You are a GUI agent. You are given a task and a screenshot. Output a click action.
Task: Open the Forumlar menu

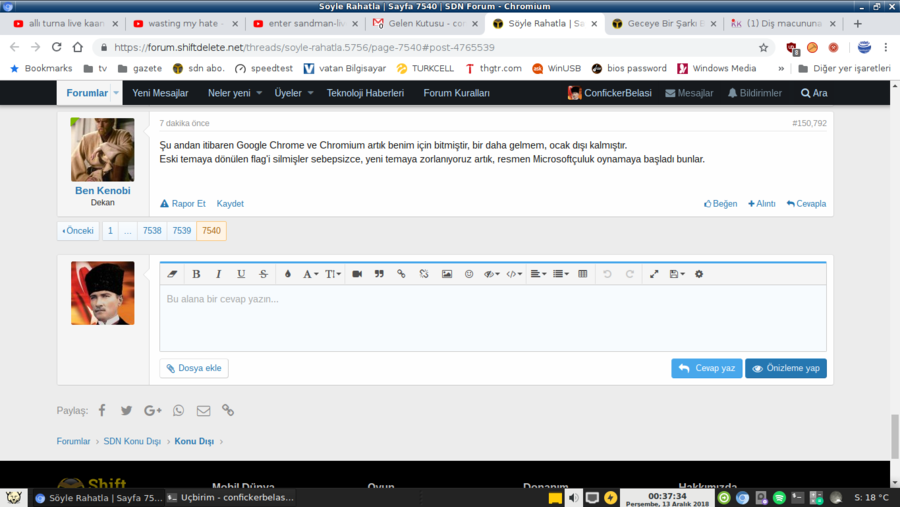pos(87,93)
